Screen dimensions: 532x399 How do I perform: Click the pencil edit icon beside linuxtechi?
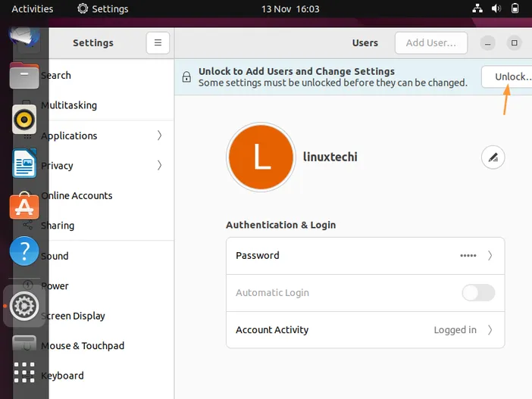pos(493,157)
